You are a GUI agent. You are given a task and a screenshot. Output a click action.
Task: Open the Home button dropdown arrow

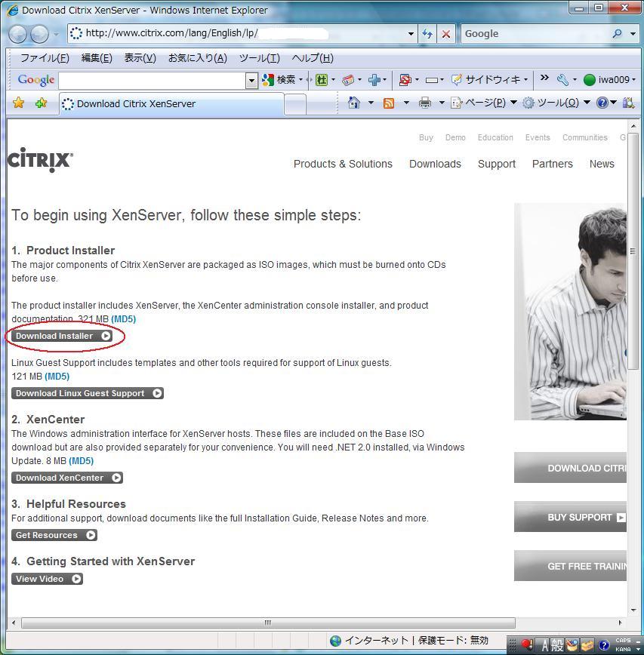point(370,103)
